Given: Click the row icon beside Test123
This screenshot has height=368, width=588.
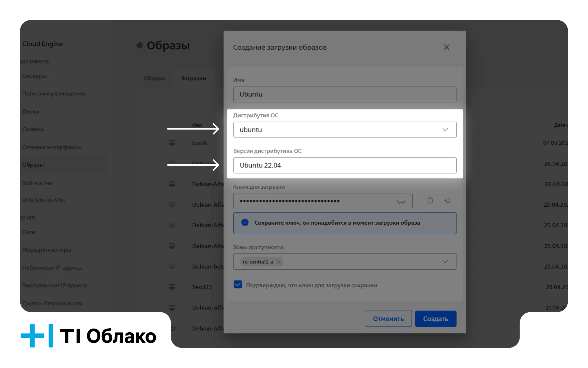Looking at the screenshot, I should 172,287.
